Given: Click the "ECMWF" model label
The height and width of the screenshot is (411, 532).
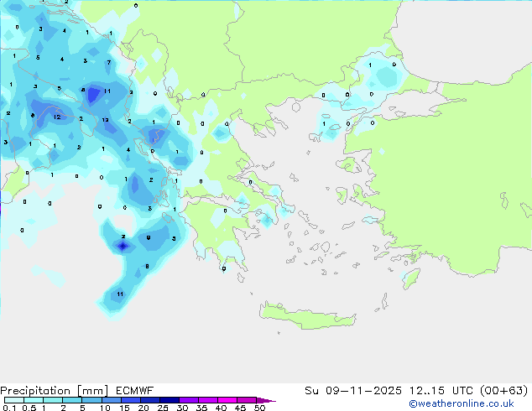Looking at the screenshot, I should 135,391.
